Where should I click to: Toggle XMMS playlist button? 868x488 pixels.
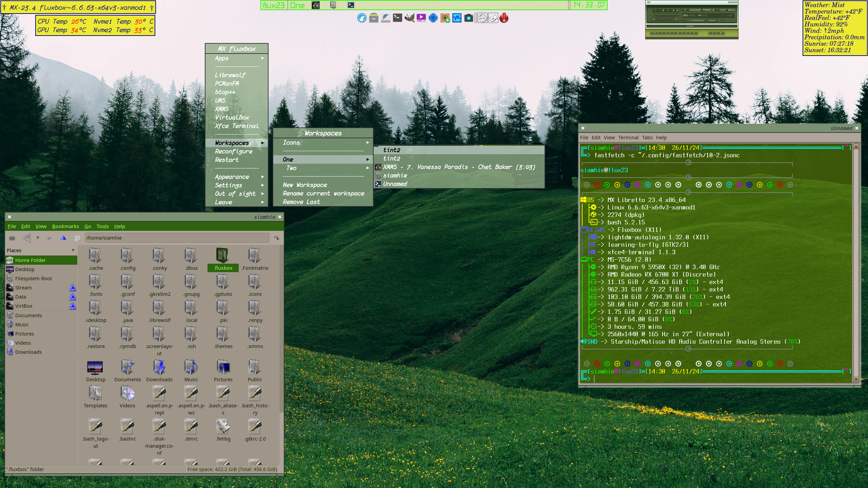[731, 20]
